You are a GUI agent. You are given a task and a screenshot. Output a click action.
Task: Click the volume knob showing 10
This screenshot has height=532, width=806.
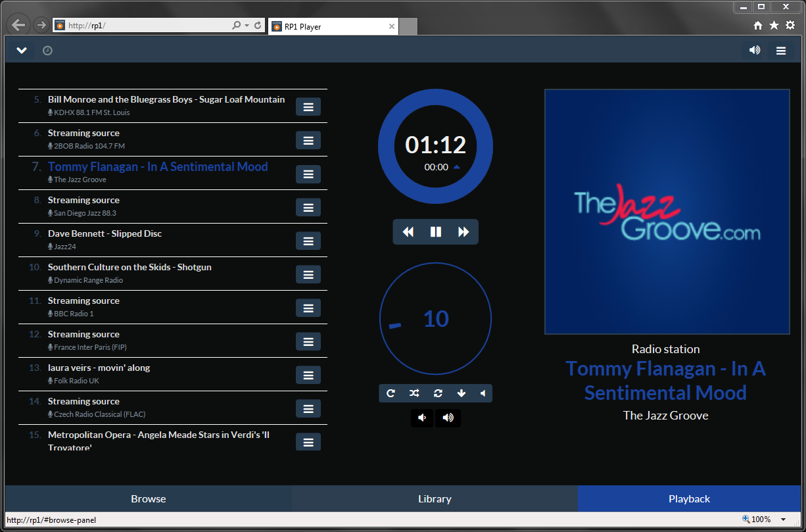point(436,318)
